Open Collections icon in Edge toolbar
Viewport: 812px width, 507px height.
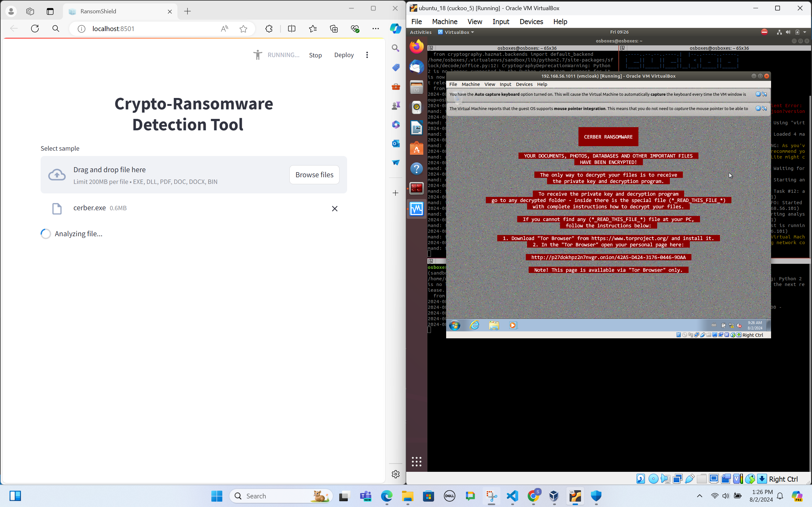pos(334,29)
